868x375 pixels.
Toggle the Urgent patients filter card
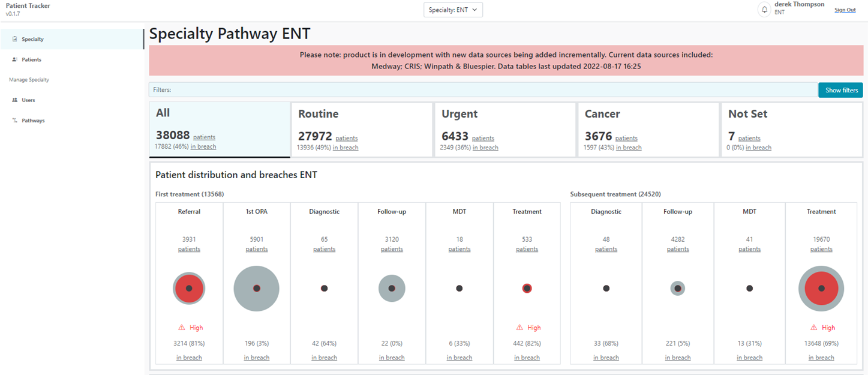pos(505,128)
